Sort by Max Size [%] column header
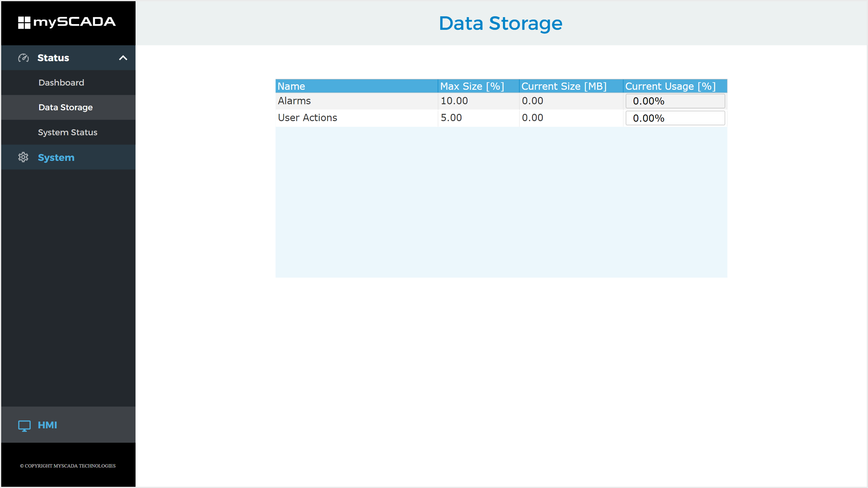Screen dimensions: 868x488 point(479,86)
